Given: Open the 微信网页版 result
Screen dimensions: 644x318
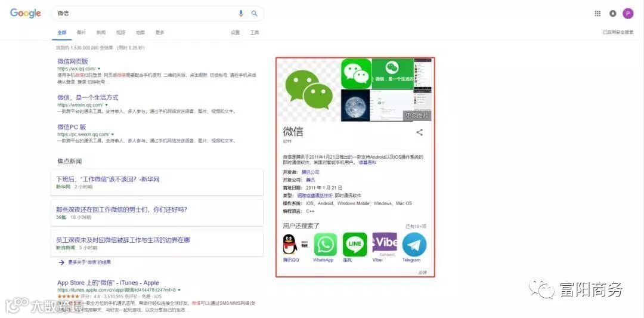Looking at the screenshot, I should [73, 61].
